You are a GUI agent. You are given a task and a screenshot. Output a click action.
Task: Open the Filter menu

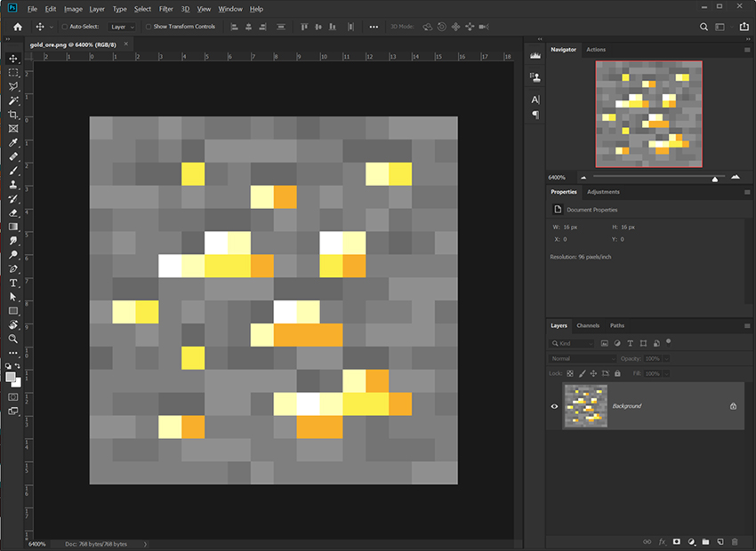click(x=165, y=9)
